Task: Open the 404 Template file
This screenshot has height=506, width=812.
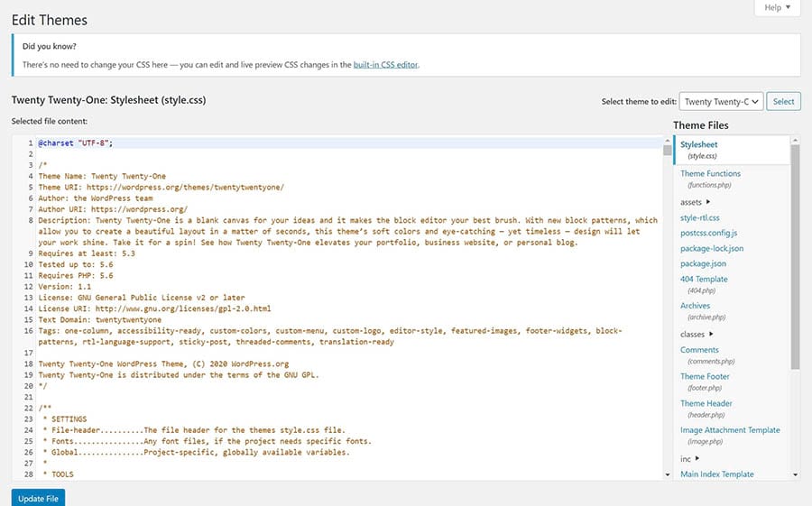Action: pyautogui.click(x=704, y=279)
